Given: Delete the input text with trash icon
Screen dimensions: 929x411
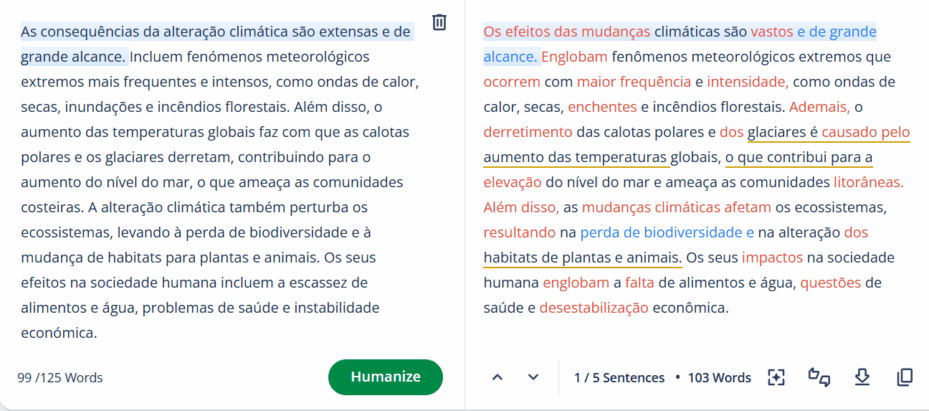Looking at the screenshot, I should [439, 23].
